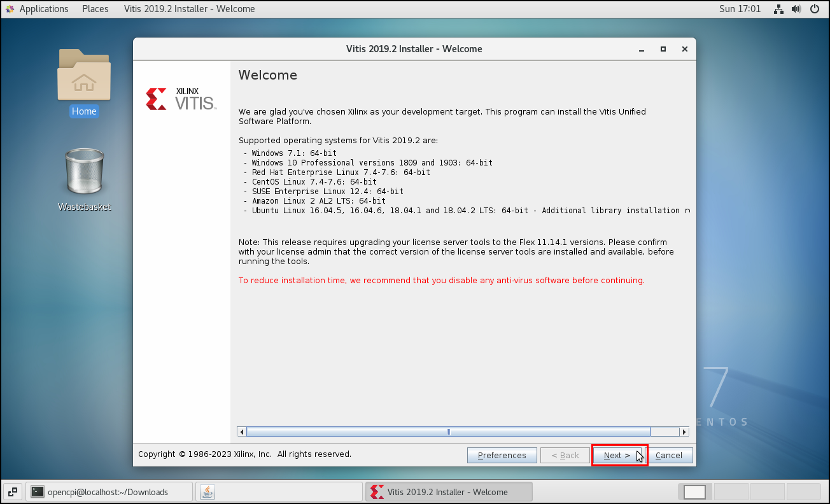Click the Vitis Installer title in top bar
Screen dimensions: 830x504
189,9
